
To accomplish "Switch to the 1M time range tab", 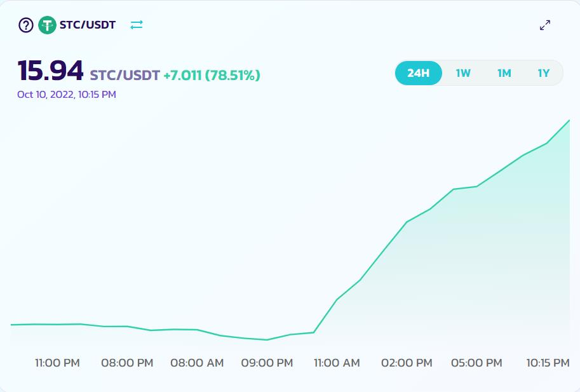I will tap(504, 73).
